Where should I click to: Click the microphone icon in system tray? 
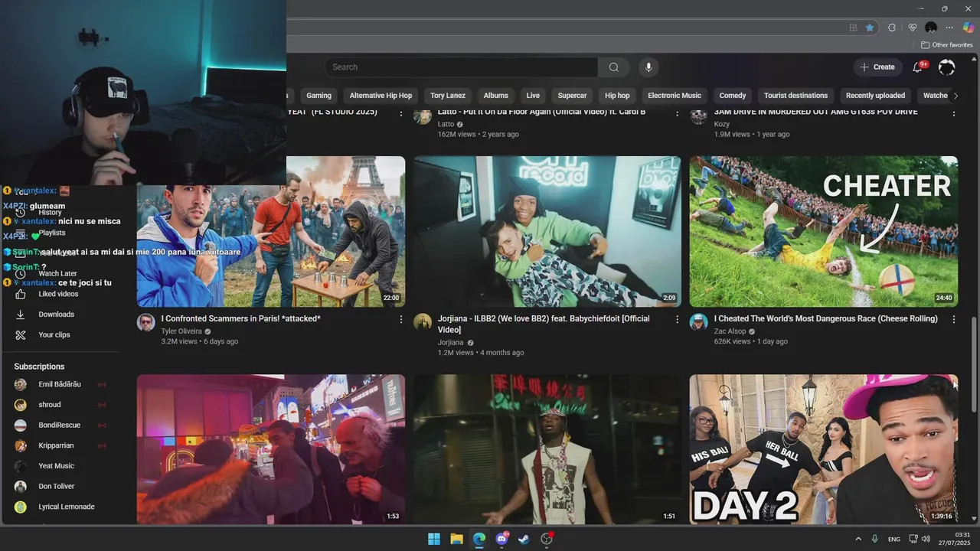[874, 539]
